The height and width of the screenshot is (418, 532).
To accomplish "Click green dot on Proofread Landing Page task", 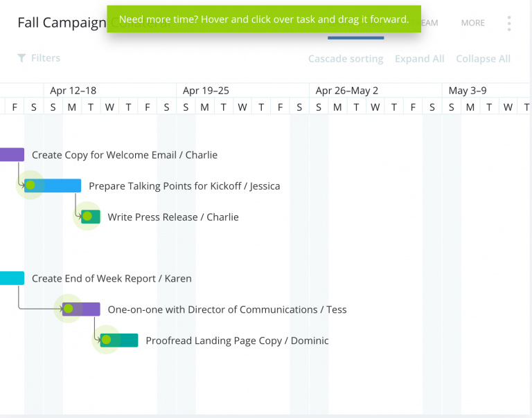I will tap(106, 340).
